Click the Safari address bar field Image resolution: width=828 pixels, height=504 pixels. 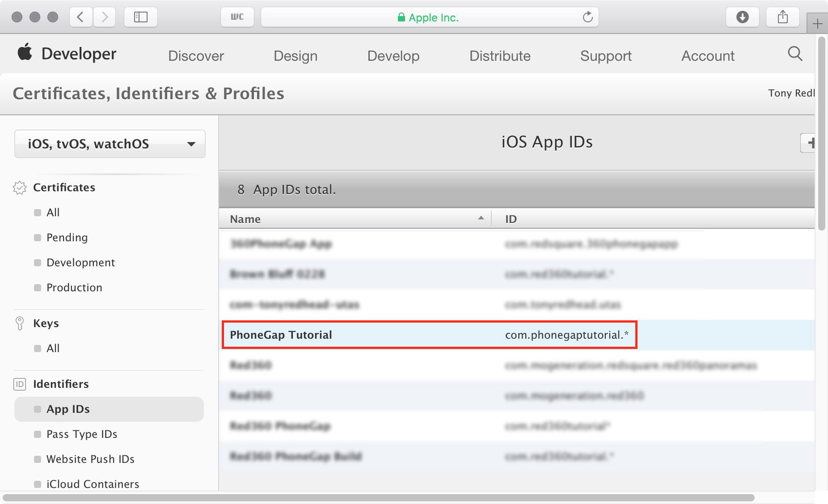430,17
